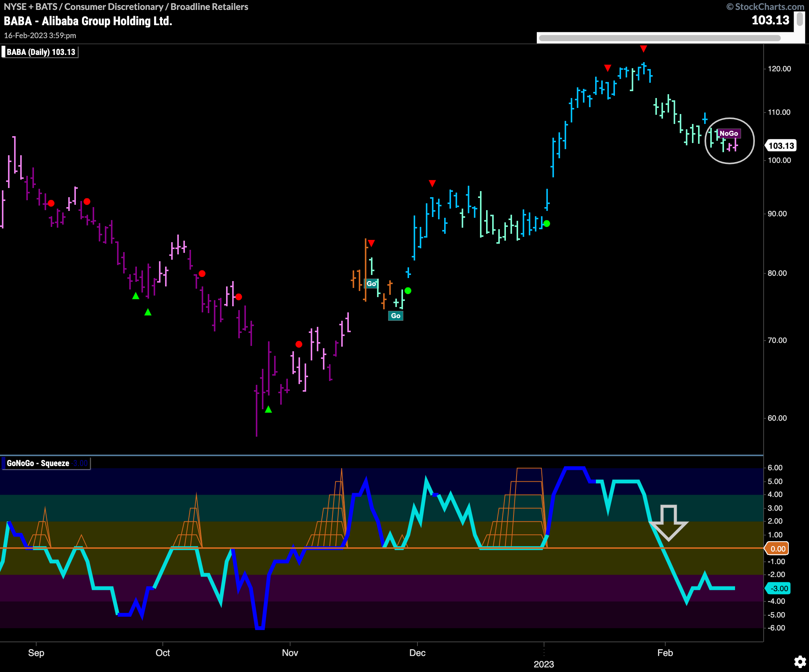The width and height of the screenshot is (809, 672).
Task: Click the dim 3.00 value in the Squeeze legend
Action: pyautogui.click(x=80, y=463)
